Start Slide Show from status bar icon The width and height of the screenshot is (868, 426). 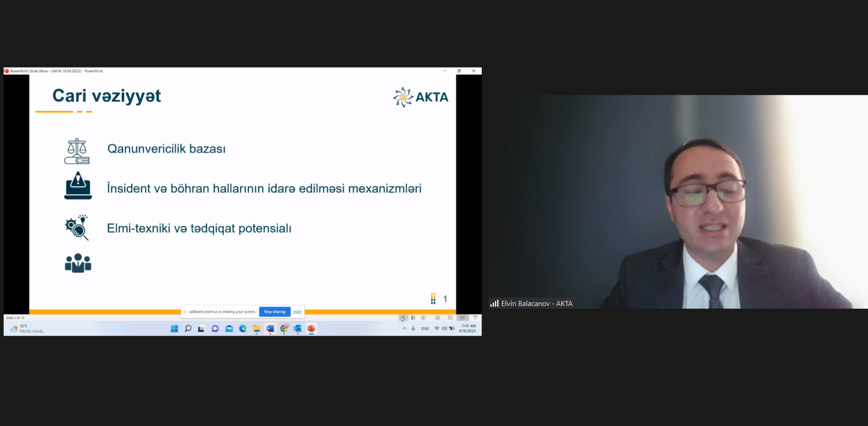(475, 318)
